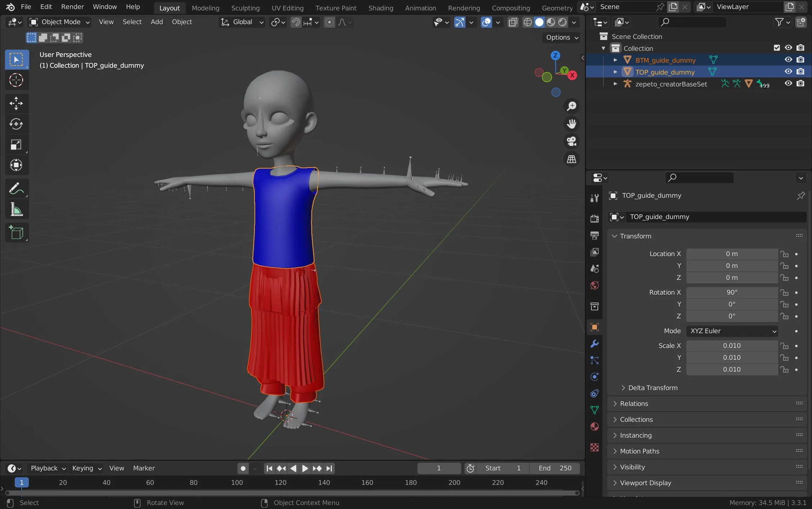Switch to the Shading workspace tab
Screen dimensions: 812x509
pyautogui.click(x=381, y=8)
